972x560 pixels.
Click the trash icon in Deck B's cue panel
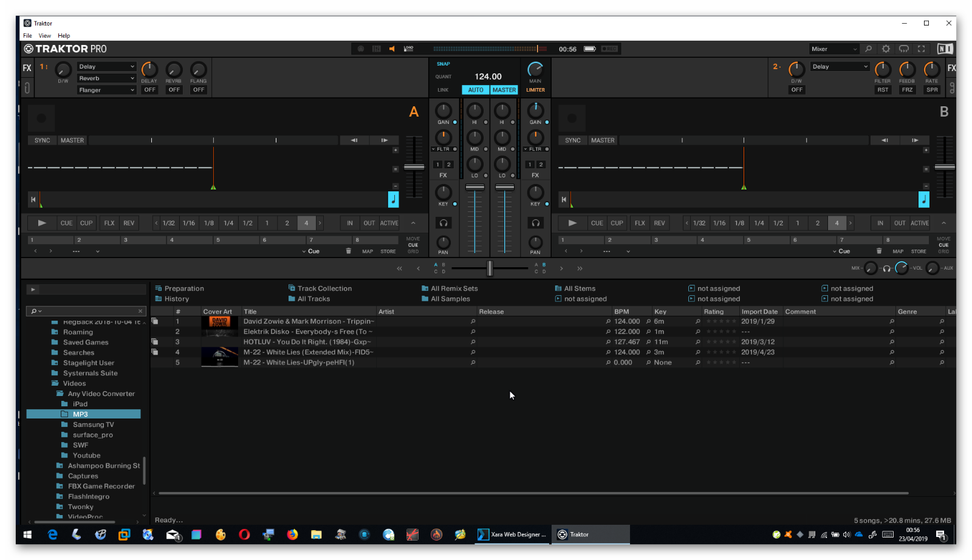(878, 250)
